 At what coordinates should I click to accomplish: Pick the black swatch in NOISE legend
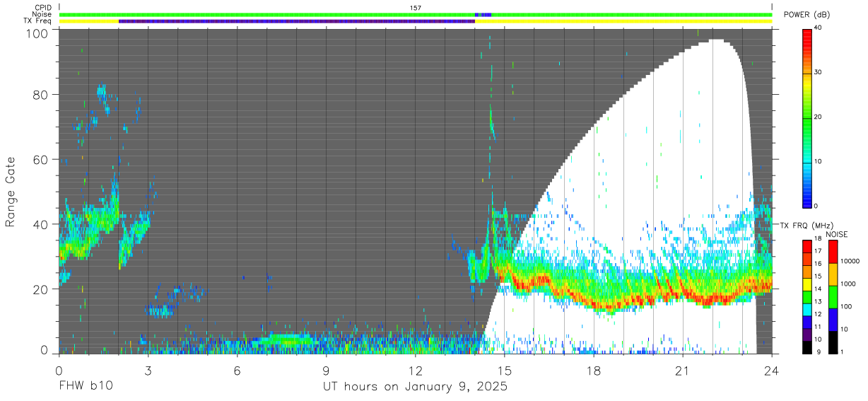pyautogui.click(x=832, y=342)
